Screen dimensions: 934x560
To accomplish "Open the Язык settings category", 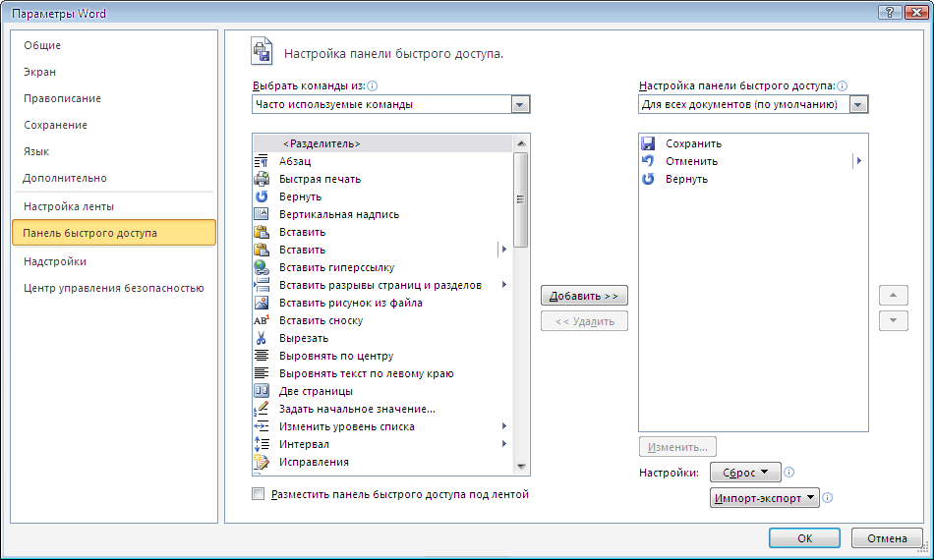I will 36,151.
